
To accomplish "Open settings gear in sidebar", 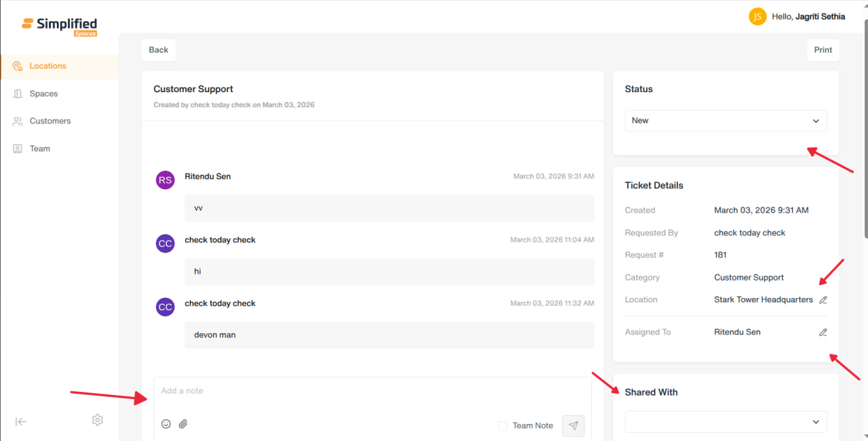I will (x=98, y=420).
